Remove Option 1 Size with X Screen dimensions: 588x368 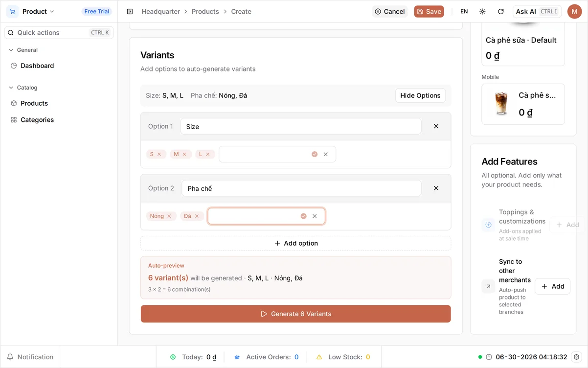pyautogui.click(x=436, y=126)
